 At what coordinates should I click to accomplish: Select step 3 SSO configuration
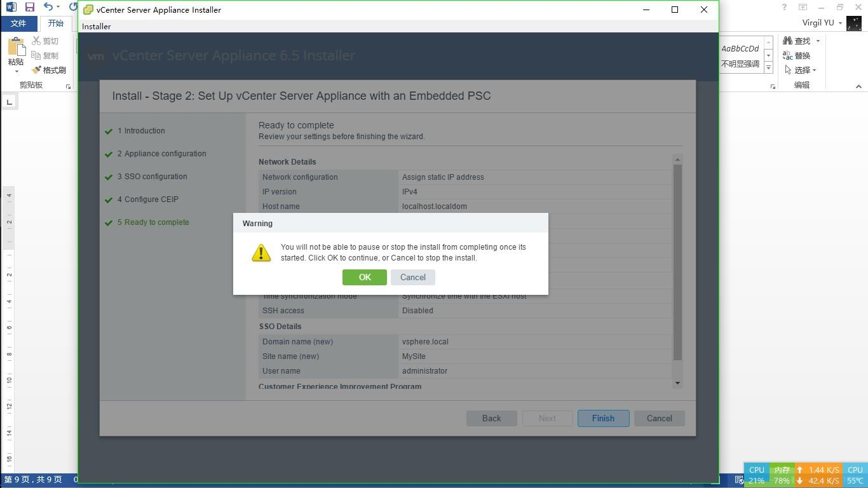(152, 177)
